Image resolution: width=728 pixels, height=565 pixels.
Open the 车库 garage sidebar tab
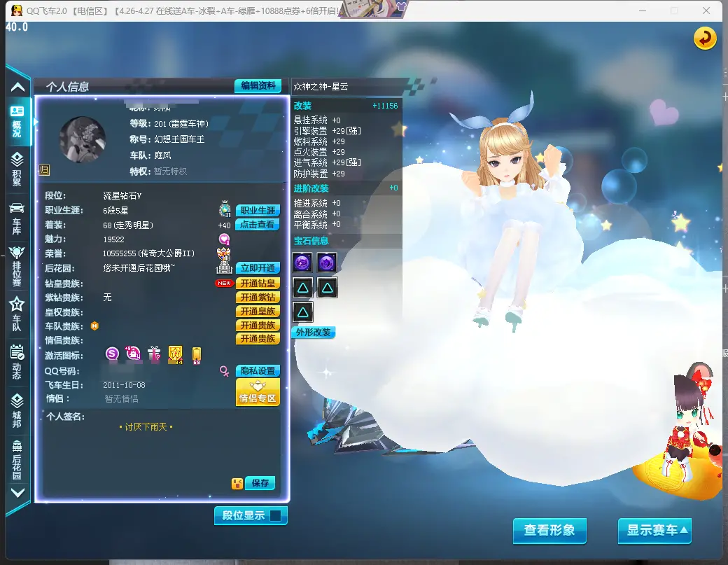tap(17, 218)
